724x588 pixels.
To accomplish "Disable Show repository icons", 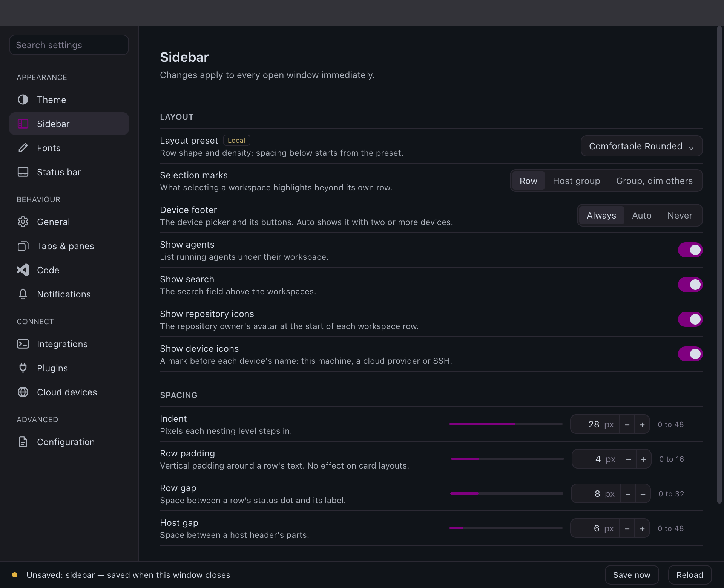I will [x=690, y=319].
